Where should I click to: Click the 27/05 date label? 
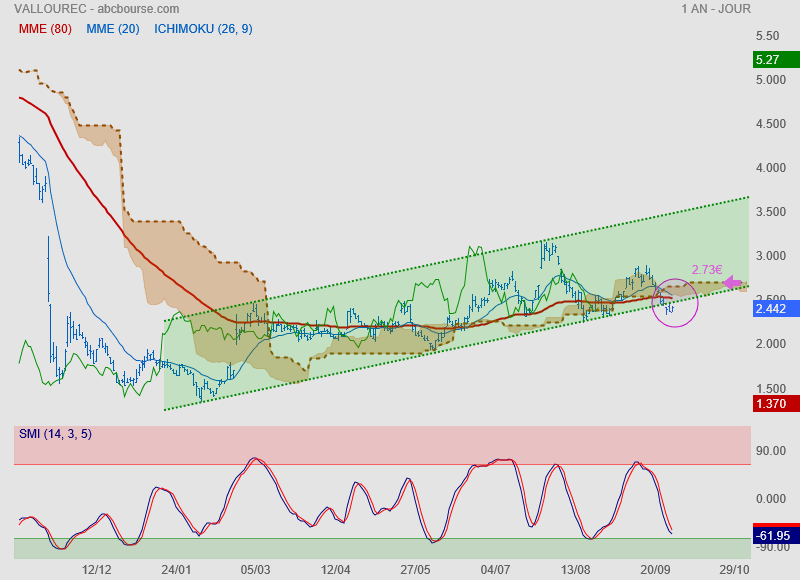coord(415,570)
